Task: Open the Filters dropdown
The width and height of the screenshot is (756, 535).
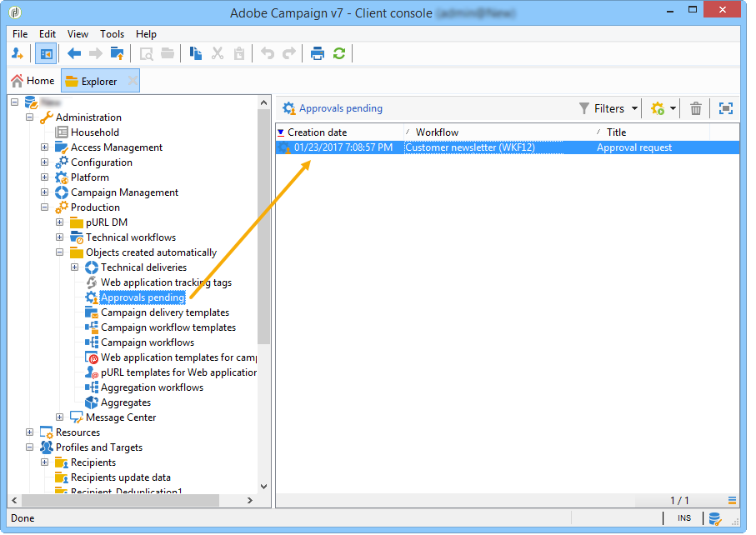Action: [x=608, y=108]
